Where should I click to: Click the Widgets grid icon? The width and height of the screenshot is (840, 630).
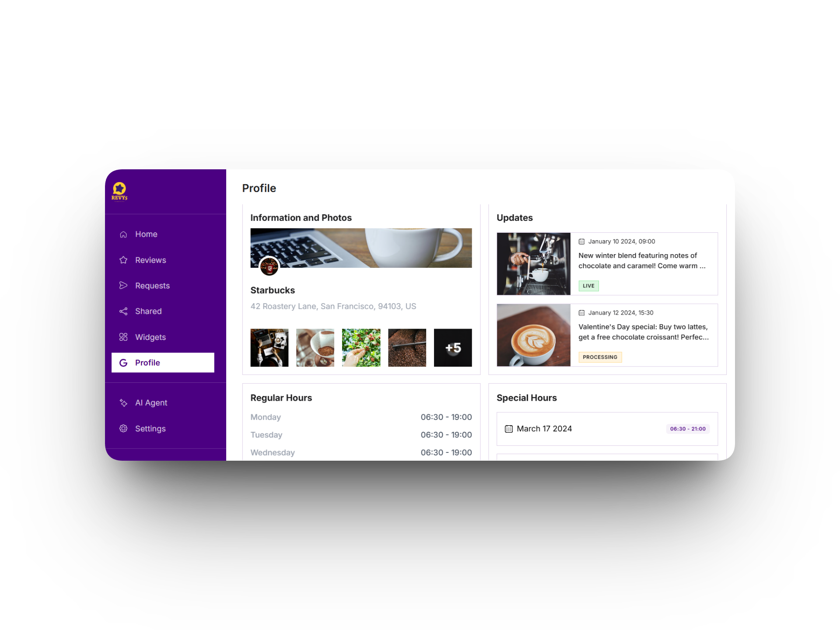pos(123,337)
